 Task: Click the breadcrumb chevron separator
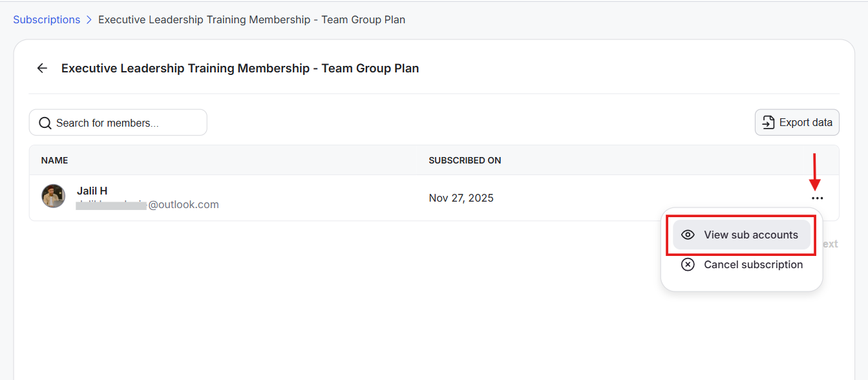[x=89, y=20]
